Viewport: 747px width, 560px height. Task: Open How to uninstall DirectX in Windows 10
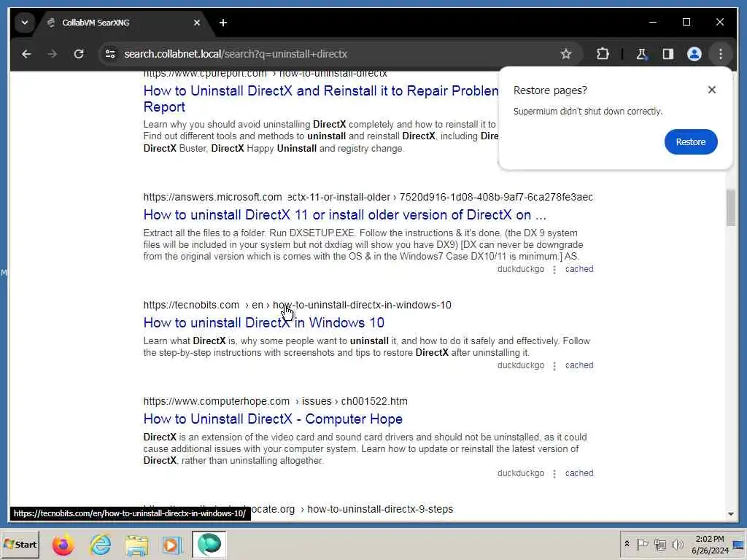(x=264, y=323)
